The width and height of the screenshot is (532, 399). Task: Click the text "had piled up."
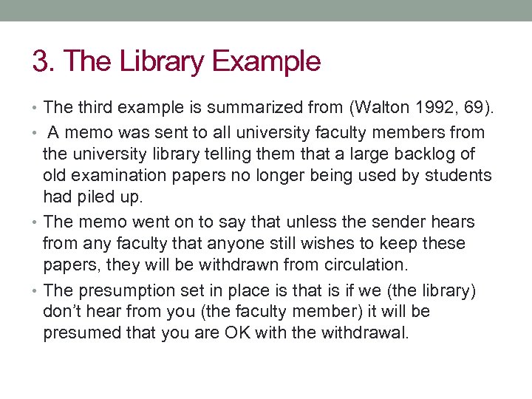90,197
